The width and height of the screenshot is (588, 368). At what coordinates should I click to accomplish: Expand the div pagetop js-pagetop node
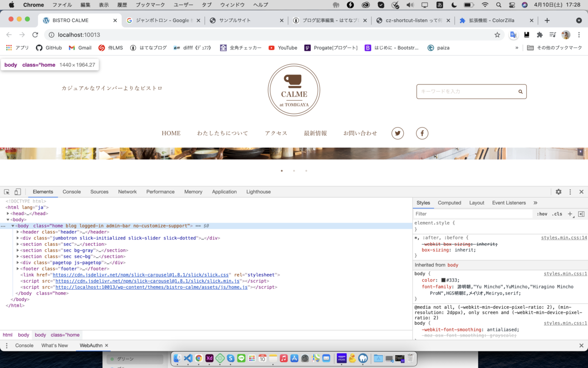coord(18,263)
